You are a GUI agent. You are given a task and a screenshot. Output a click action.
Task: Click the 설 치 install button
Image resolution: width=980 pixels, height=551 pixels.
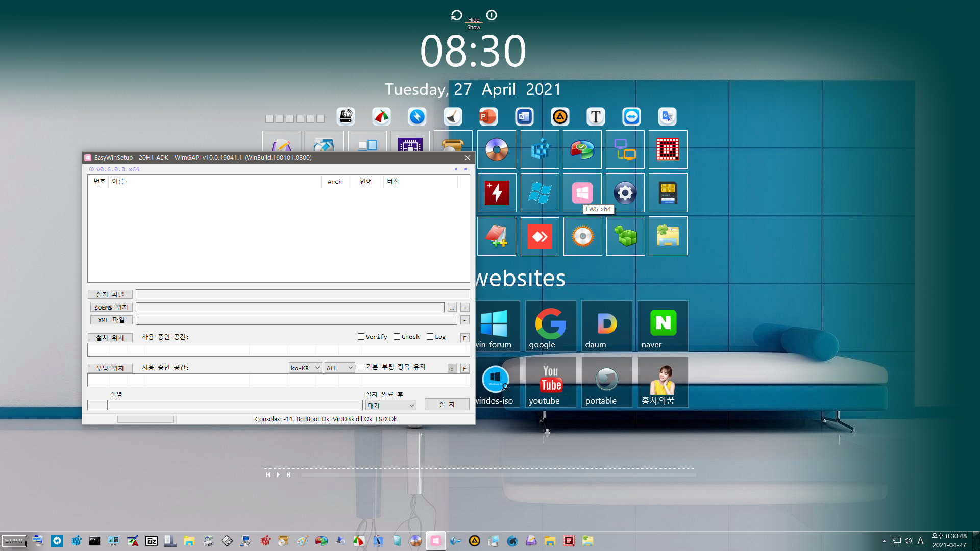[x=447, y=404]
